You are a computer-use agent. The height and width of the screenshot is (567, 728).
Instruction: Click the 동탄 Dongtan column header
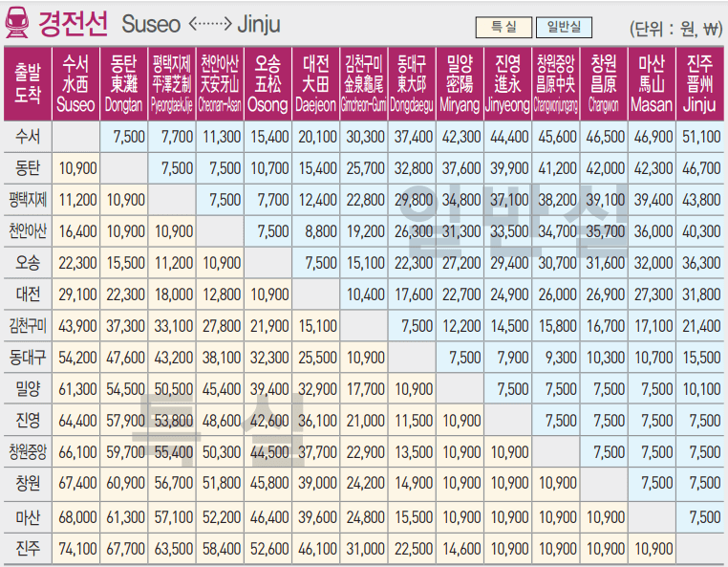[123, 83]
